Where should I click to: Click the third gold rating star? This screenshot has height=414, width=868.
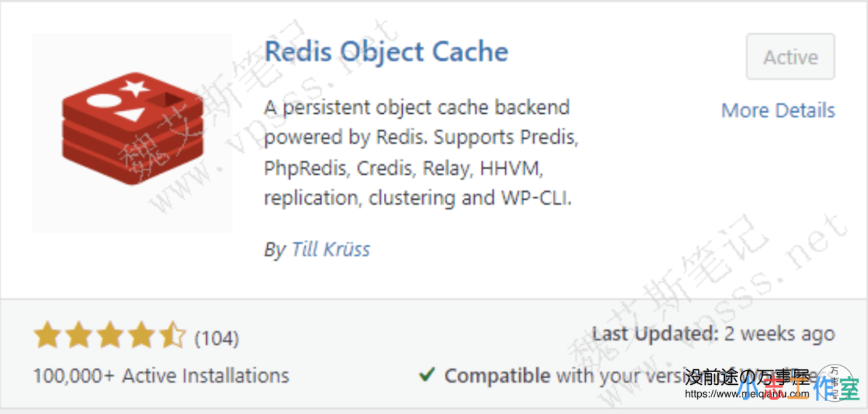(x=109, y=335)
